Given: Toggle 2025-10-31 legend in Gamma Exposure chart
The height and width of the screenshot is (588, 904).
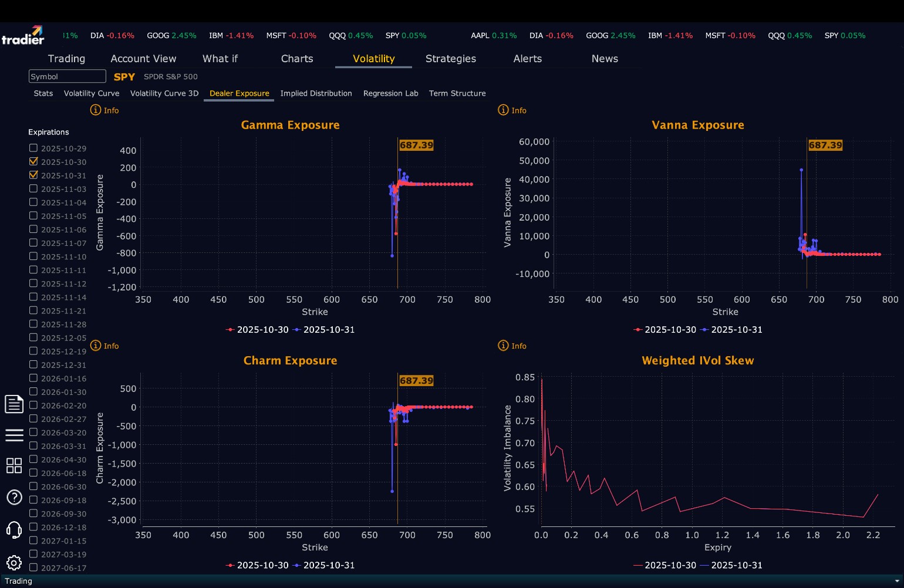Looking at the screenshot, I should 323,330.
